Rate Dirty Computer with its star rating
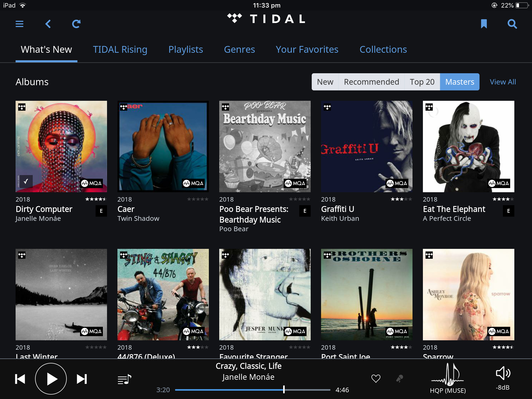 [x=96, y=199]
